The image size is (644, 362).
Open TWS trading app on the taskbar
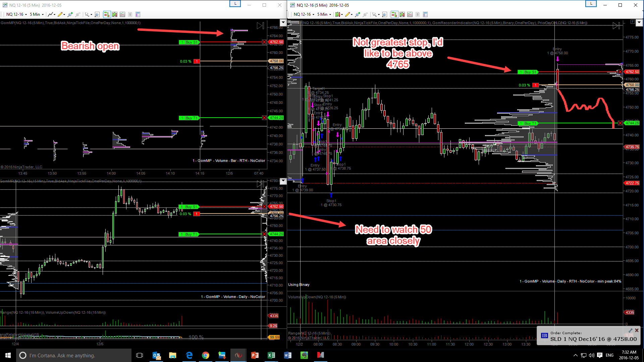222,355
